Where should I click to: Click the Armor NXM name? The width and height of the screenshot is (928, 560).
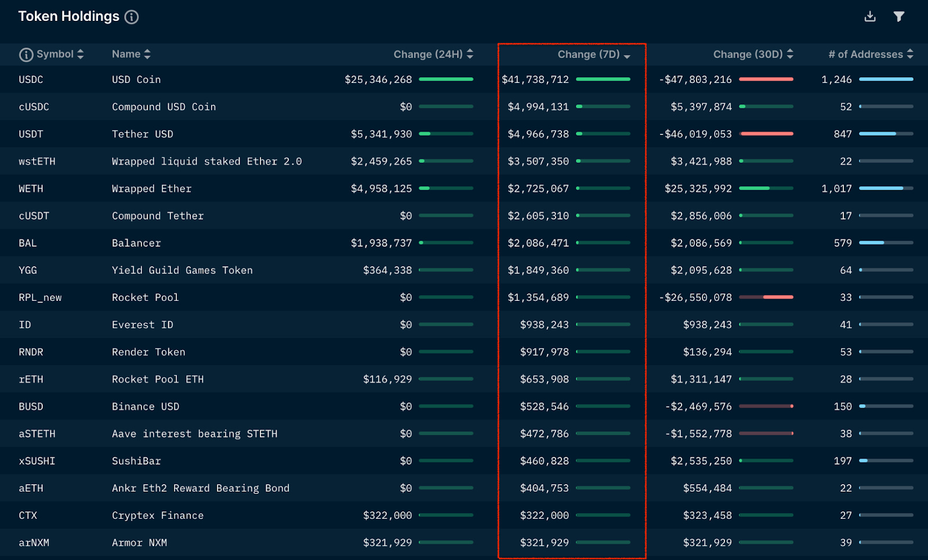click(x=140, y=543)
